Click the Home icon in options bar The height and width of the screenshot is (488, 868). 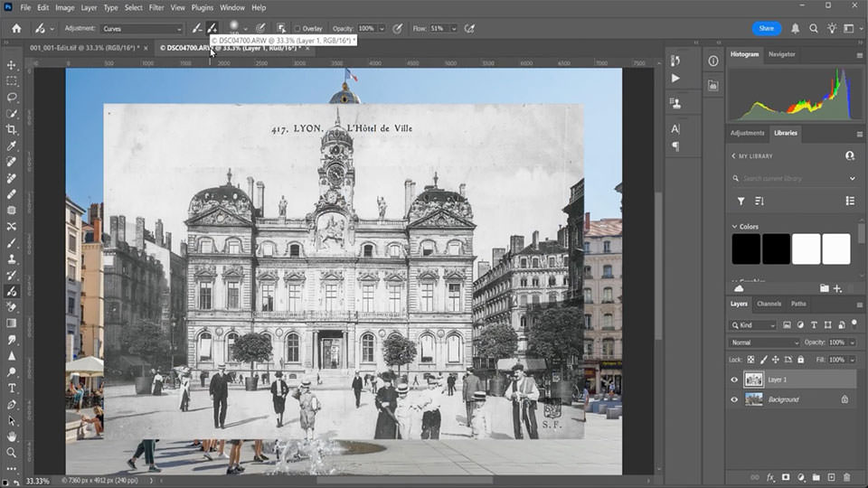pos(15,28)
